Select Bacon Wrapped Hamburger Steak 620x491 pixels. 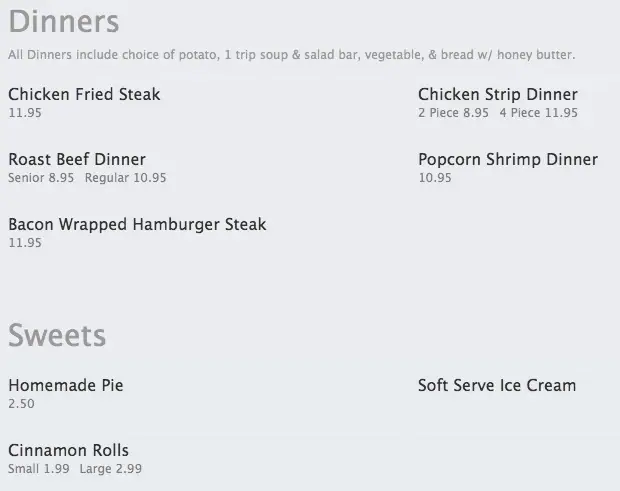[137, 224]
